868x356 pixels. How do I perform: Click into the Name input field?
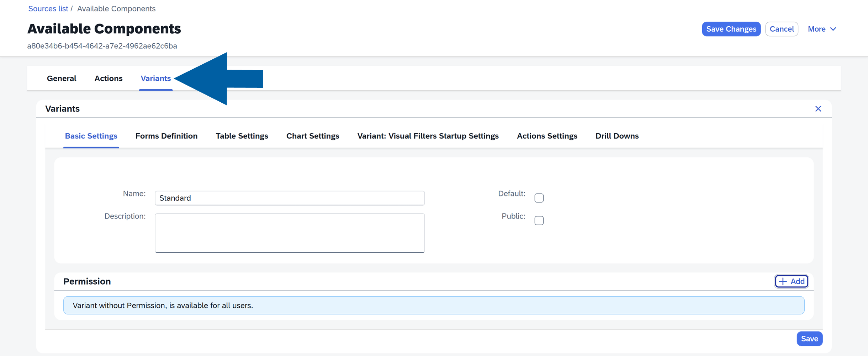pyautogui.click(x=290, y=198)
